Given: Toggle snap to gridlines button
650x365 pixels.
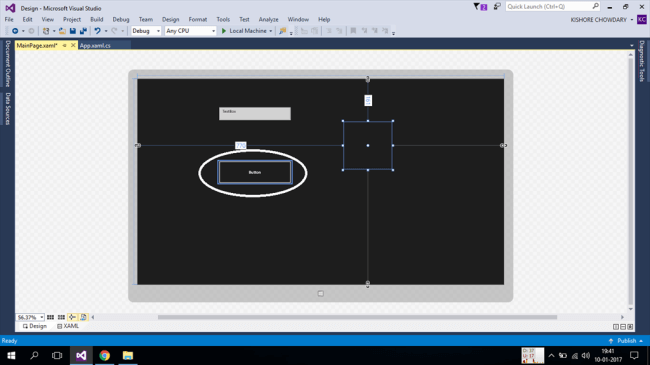Looking at the screenshot, I should [61, 317].
